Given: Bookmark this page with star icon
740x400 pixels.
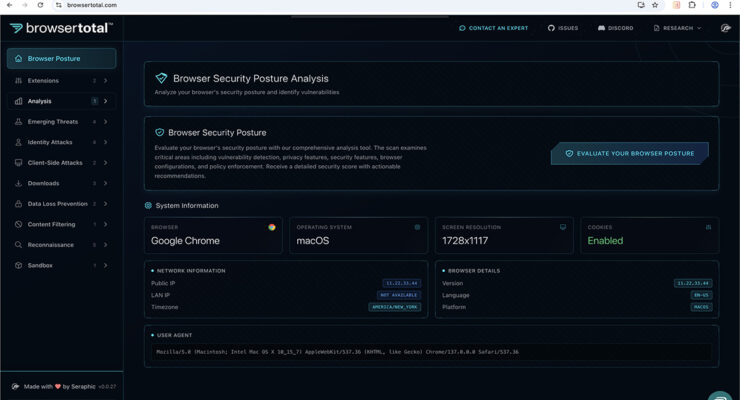Looking at the screenshot, I should [x=655, y=5].
